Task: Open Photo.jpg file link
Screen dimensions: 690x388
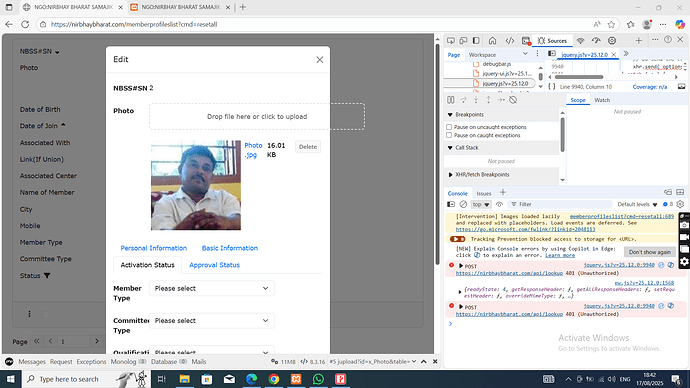Action: click(x=253, y=150)
